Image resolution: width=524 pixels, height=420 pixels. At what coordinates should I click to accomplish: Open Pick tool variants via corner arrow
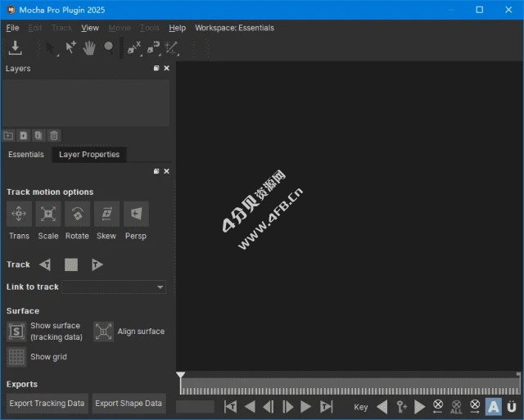(x=57, y=55)
